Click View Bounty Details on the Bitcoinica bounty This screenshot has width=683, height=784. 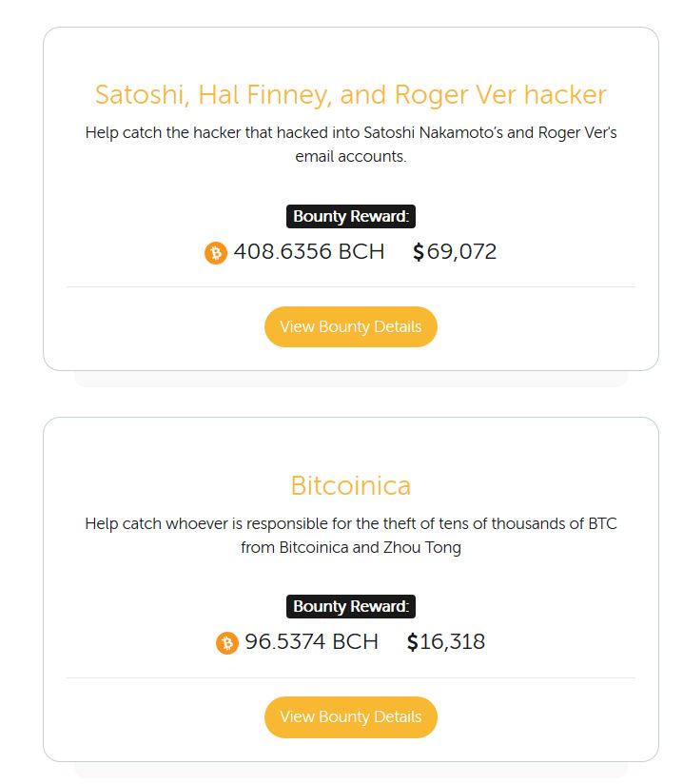350,716
